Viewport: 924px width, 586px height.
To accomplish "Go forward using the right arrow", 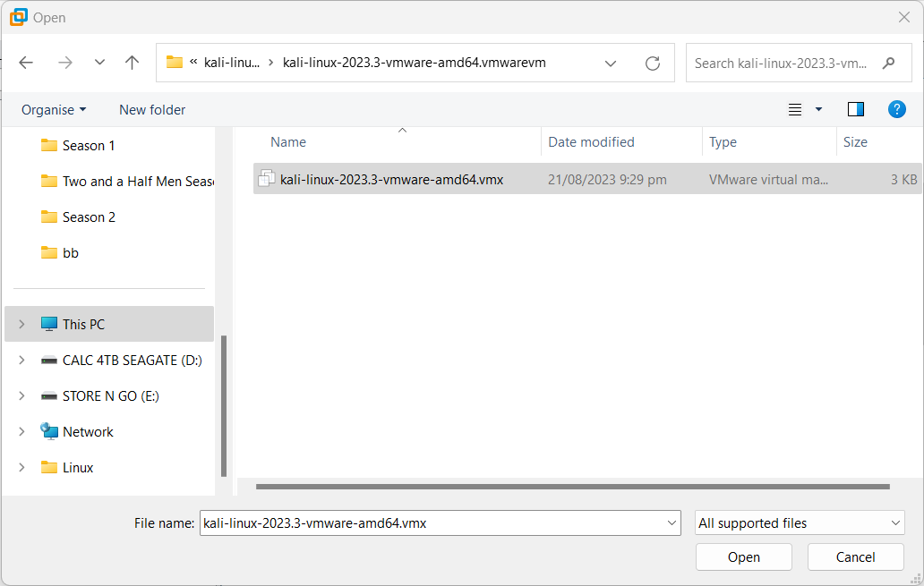I will pyautogui.click(x=64, y=63).
